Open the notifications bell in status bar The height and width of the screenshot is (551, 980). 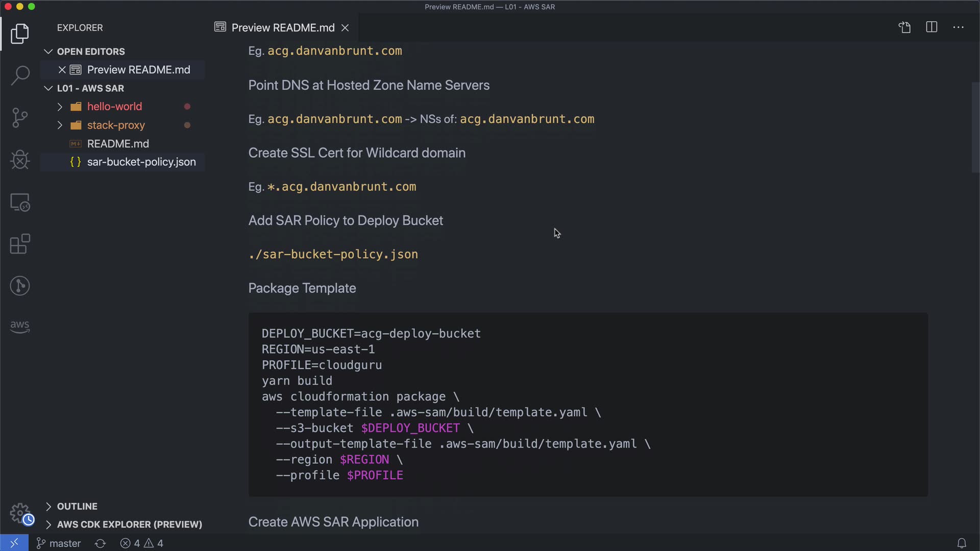tap(961, 543)
